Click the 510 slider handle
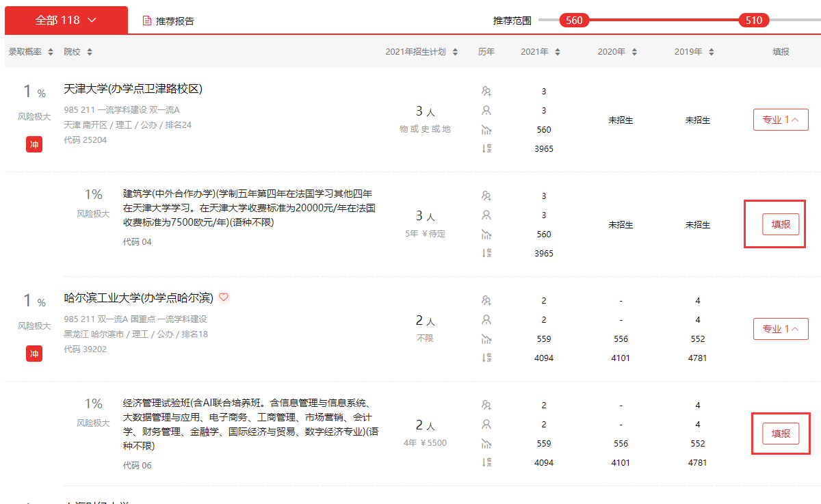Viewport: 821px width, 504px height. [754, 21]
